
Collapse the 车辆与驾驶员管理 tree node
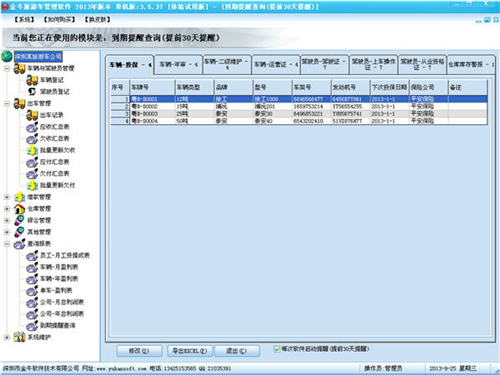coord(7,68)
